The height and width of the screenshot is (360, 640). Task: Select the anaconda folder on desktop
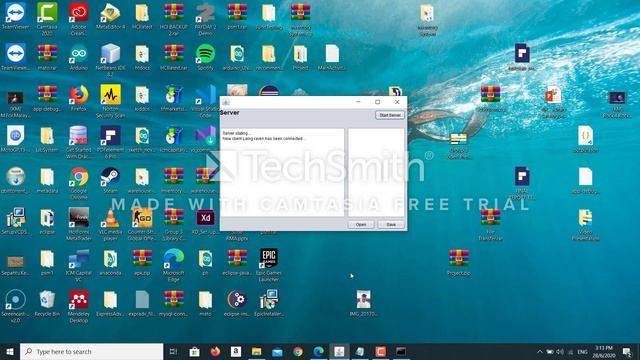110,262
